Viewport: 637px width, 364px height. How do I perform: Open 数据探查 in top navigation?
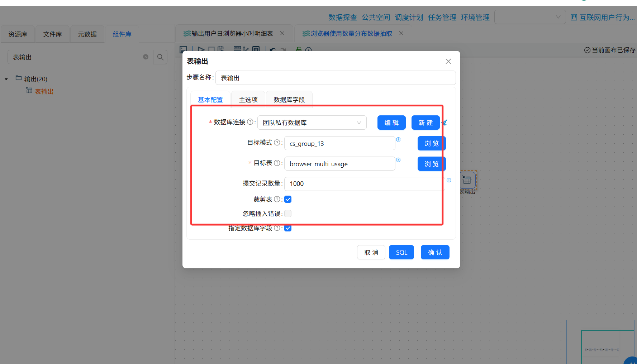343,17
